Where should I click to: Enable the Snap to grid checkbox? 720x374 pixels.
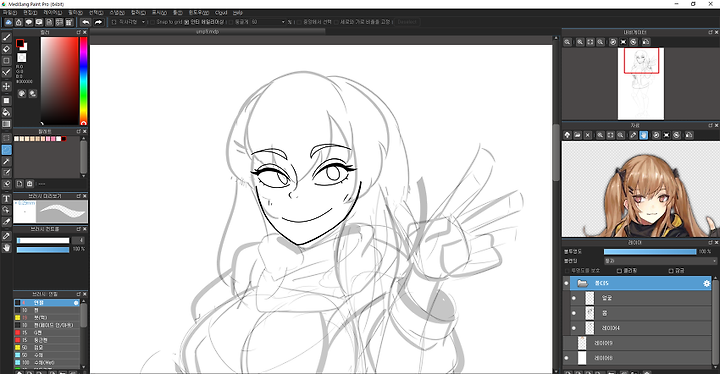click(x=152, y=22)
